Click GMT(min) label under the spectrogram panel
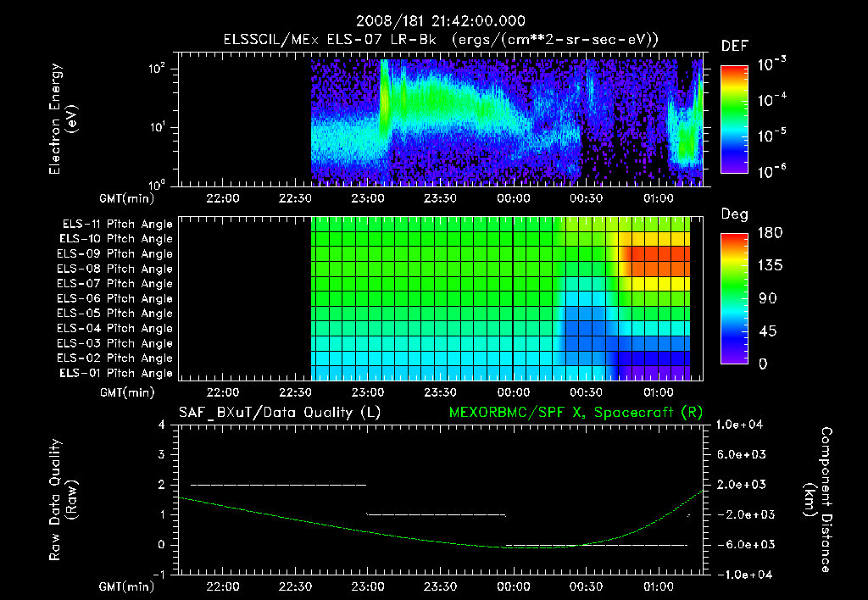This screenshot has width=868, height=600. pyautogui.click(x=127, y=198)
